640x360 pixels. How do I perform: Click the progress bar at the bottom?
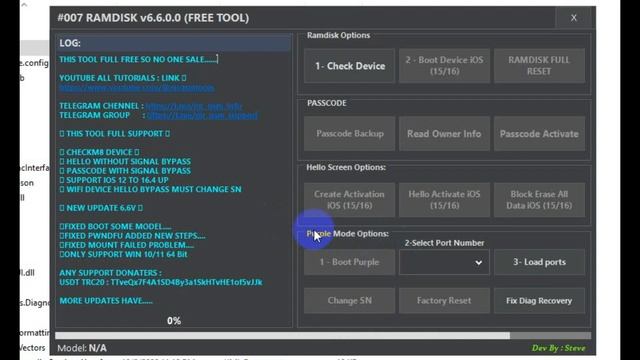323,336
